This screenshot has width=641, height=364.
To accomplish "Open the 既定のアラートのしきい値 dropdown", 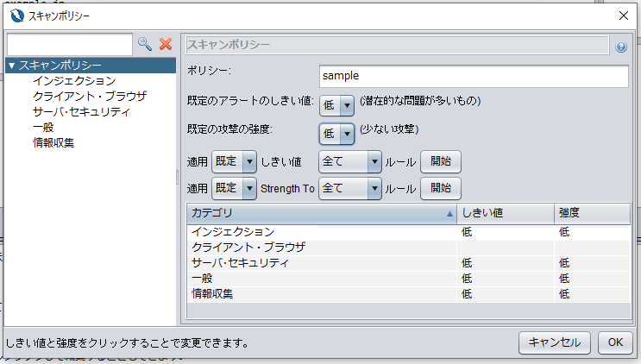I will 336,105.
